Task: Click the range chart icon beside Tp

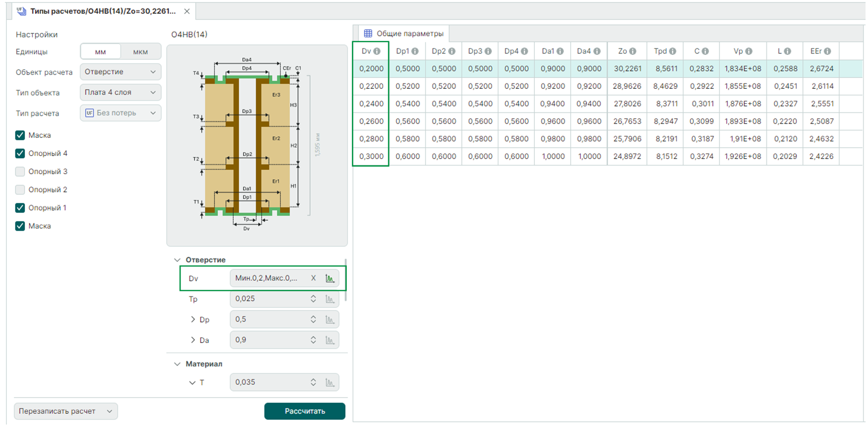Action: (x=330, y=299)
